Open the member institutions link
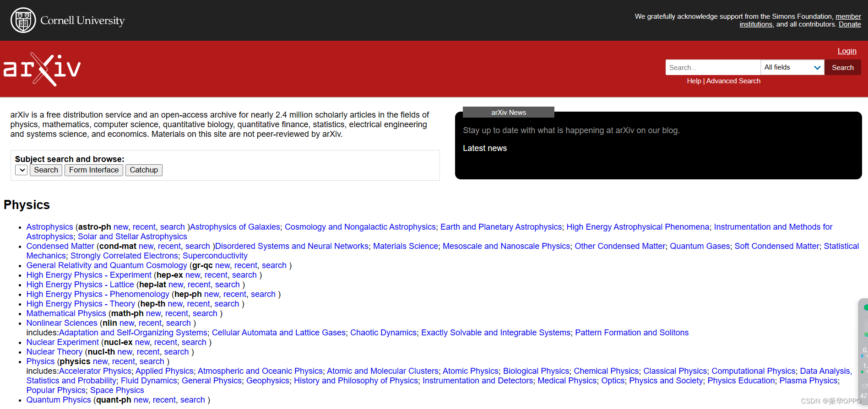This screenshot has height=409, width=868. 800,20
